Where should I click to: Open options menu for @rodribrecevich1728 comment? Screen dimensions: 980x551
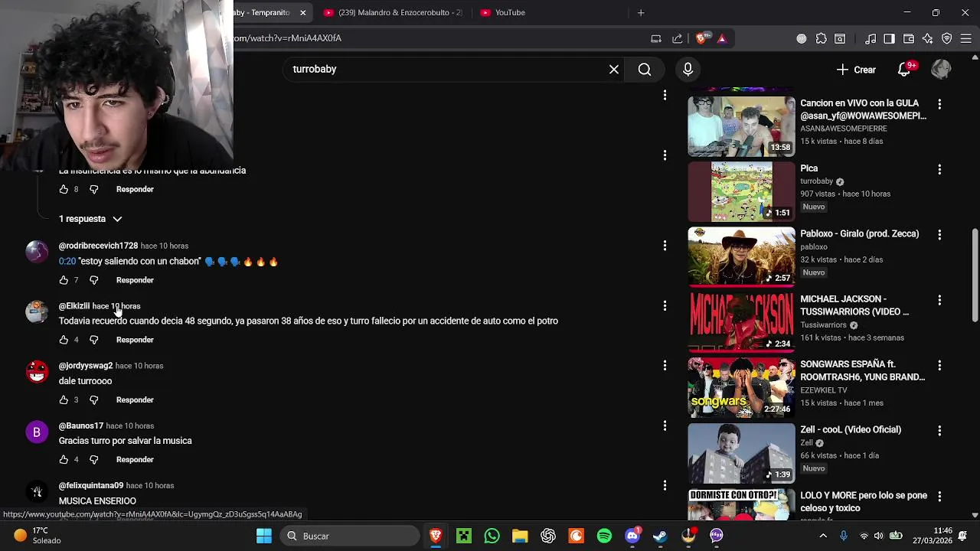click(665, 246)
